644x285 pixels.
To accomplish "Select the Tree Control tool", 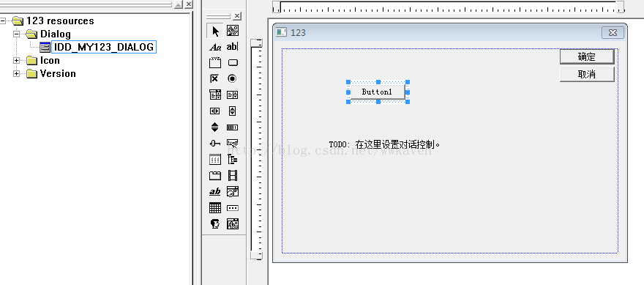I will coord(233,160).
